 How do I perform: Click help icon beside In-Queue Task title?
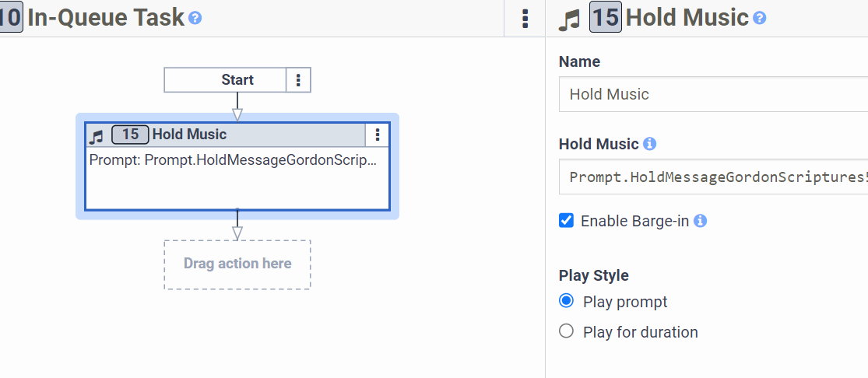[195, 18]
